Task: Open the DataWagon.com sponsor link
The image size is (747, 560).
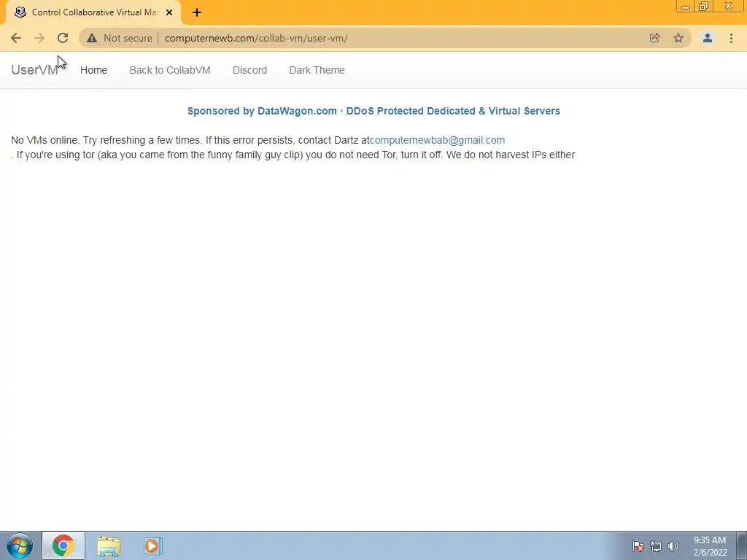Action: 373,111
